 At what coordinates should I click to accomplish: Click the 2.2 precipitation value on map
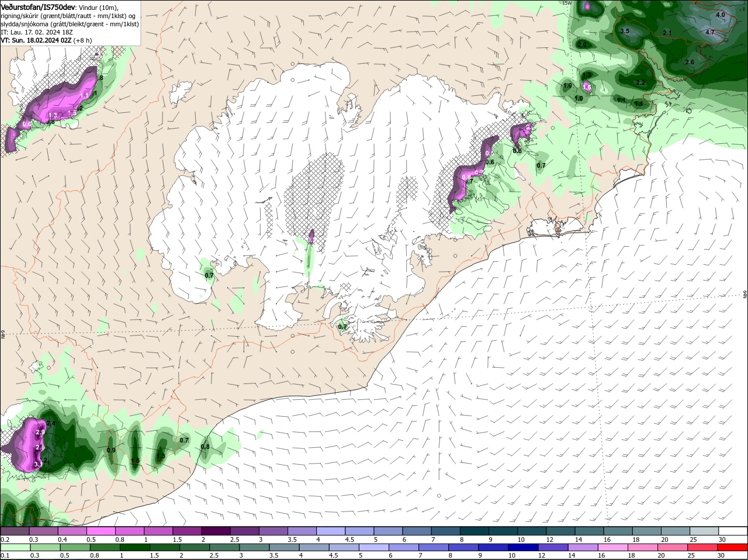(640, 83)
